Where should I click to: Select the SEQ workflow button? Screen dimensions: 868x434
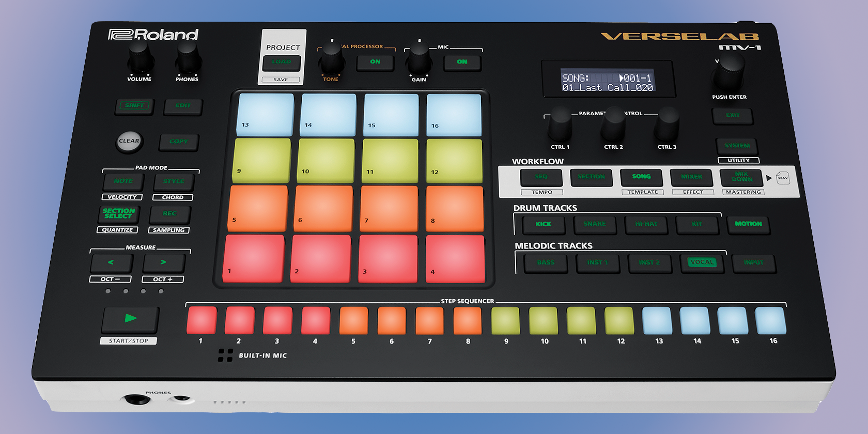click(541, 177)
